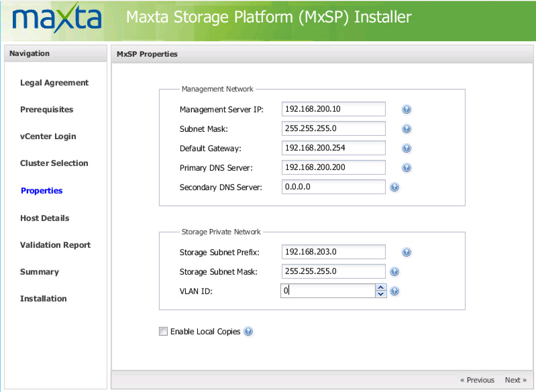Increase VLAN ID with up arrow
The width and height of the screenshot is (536, 392).
[380, 288]
